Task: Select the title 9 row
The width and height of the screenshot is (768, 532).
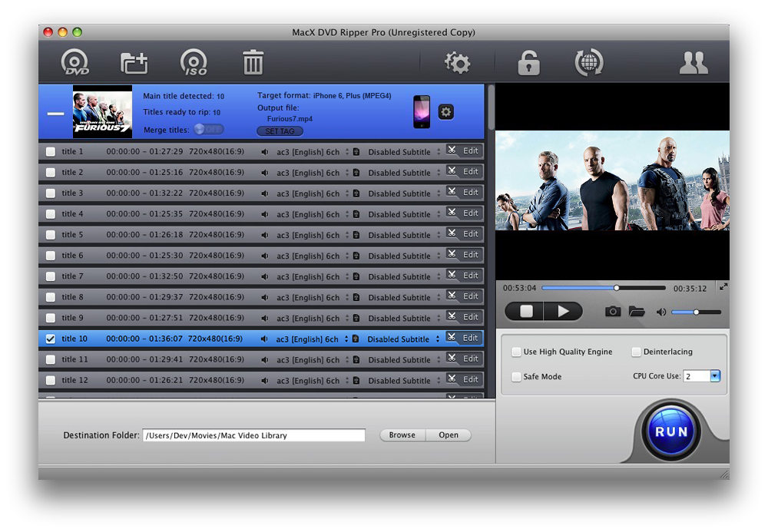Action: 261,318
